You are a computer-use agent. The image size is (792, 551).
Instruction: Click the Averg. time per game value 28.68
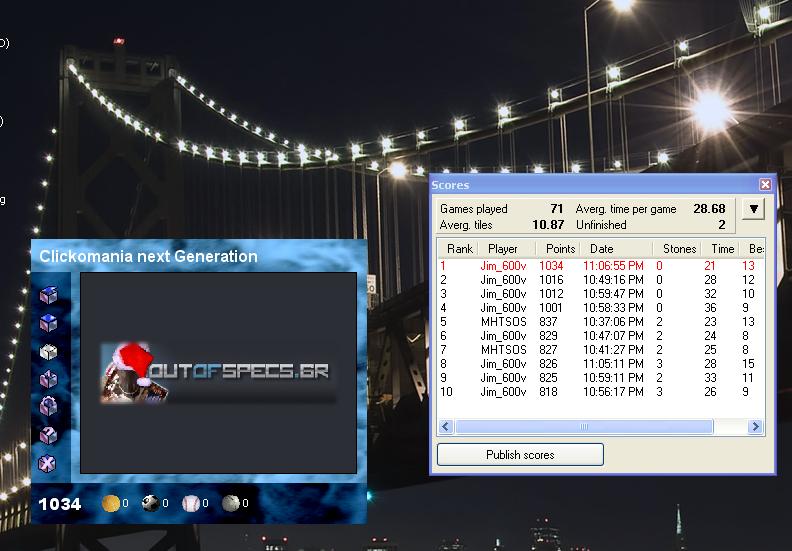click(x=709, y=209)
